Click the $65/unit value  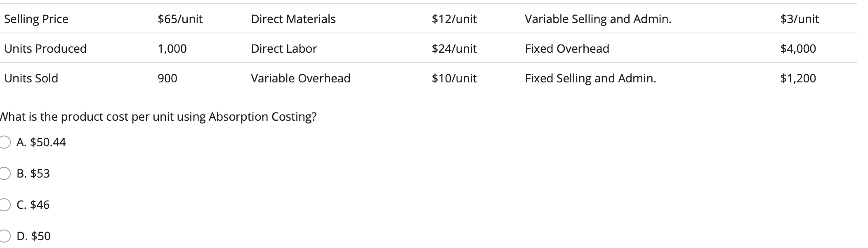point(179,19)
